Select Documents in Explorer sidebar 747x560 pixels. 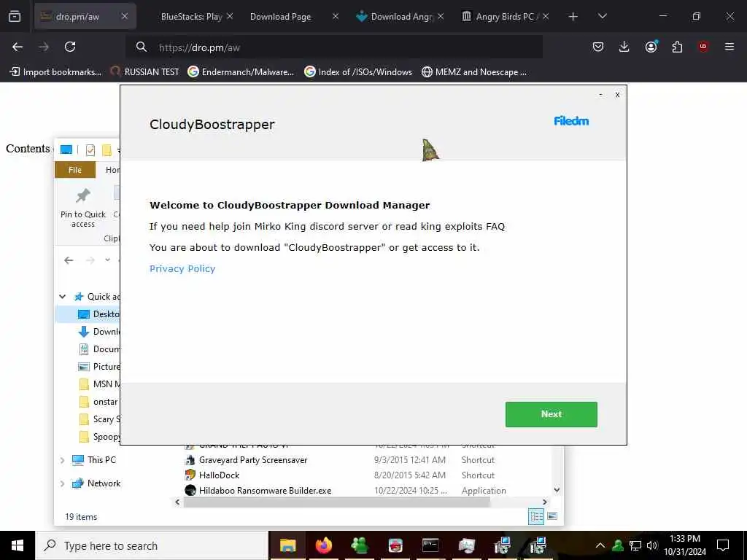click(98, 349)
